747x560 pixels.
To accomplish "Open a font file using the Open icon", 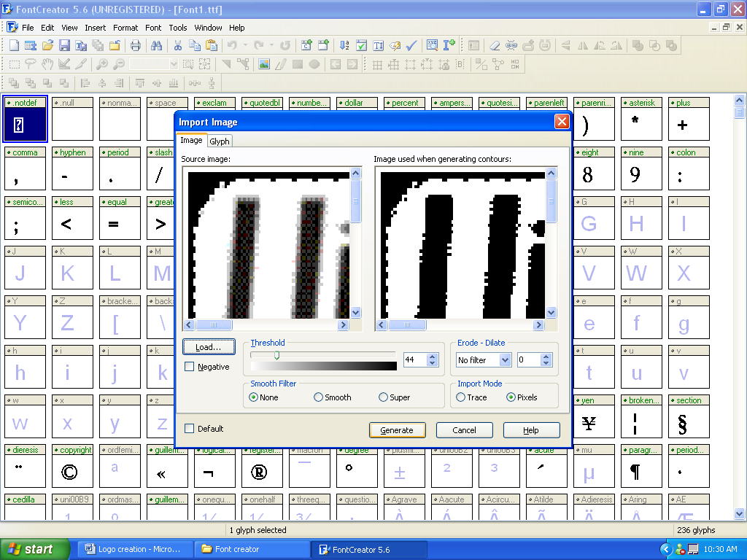I will click(x=47, y=44).
